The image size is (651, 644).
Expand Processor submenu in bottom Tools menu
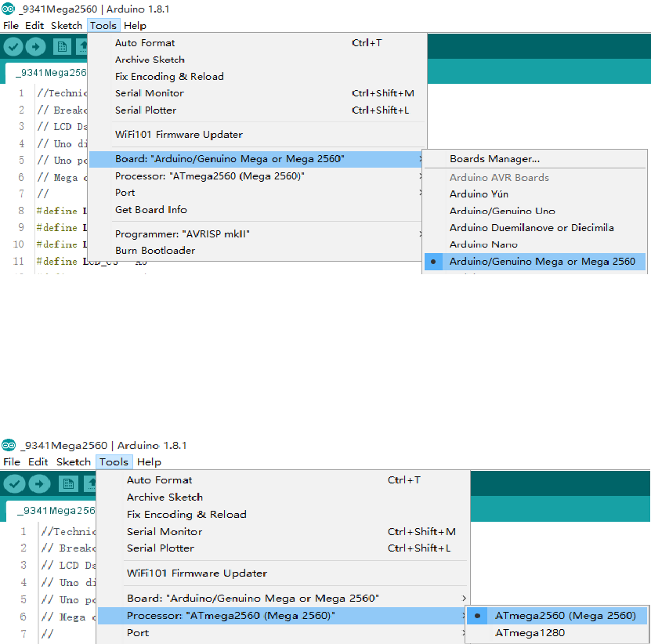282,616
